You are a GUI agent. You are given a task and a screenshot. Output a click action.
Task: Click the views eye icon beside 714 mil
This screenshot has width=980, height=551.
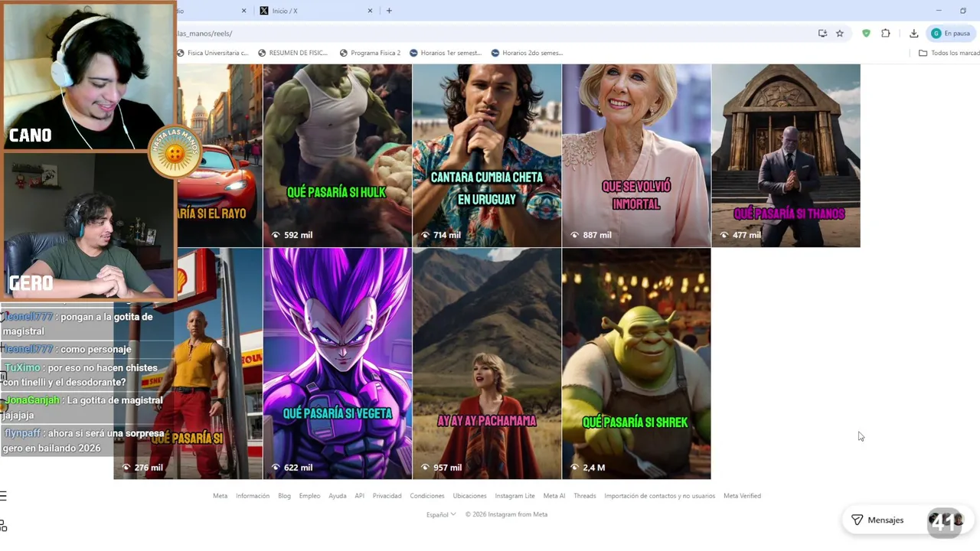coord(426,235)
